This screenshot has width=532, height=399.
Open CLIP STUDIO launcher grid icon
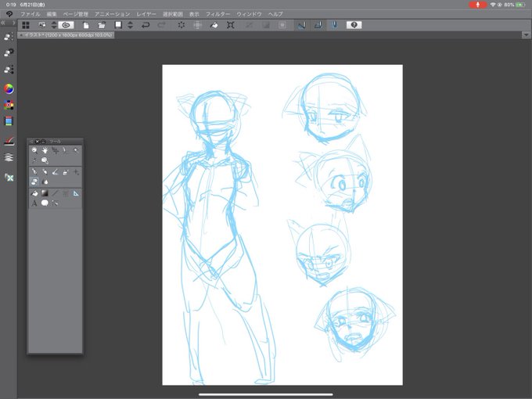point(26,25)
